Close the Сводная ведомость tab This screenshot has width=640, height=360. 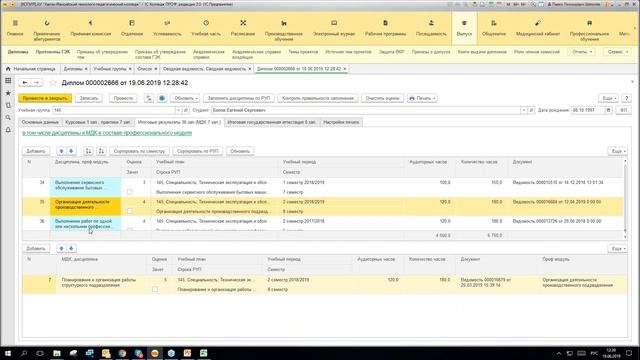point(250,69)
